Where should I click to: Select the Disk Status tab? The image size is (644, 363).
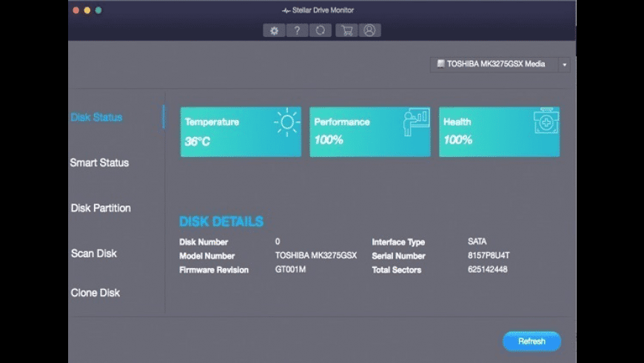96,118
